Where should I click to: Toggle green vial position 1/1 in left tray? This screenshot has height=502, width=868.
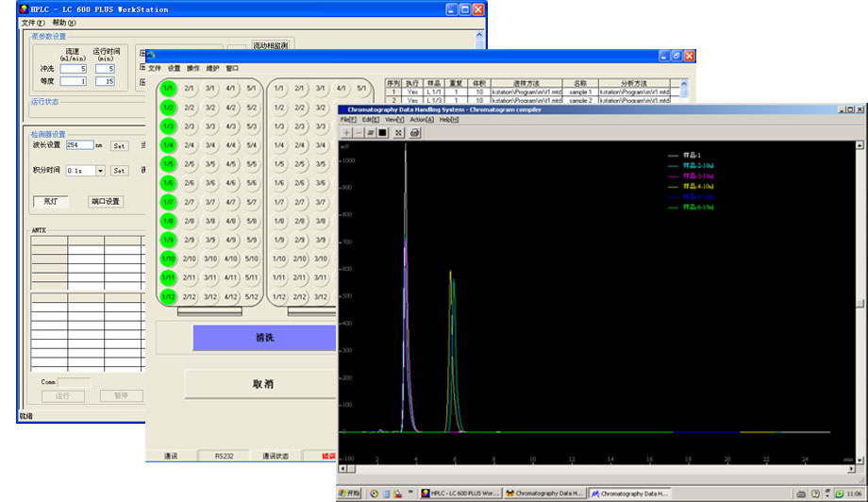(x=168, y=88)
